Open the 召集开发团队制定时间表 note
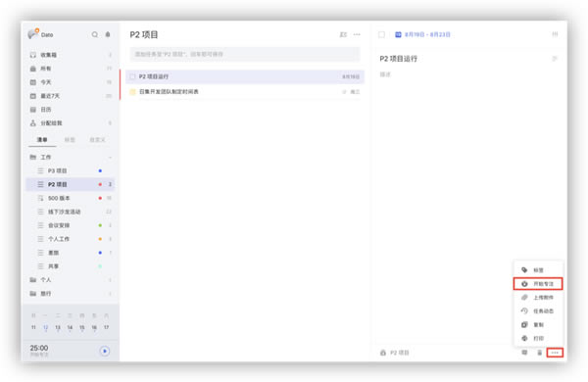The width and height of the screenshot is (588, 382). point(245,92)
